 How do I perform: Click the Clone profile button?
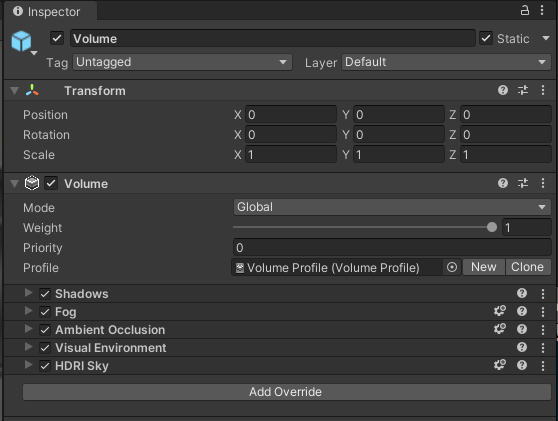[x=527, y=267]
